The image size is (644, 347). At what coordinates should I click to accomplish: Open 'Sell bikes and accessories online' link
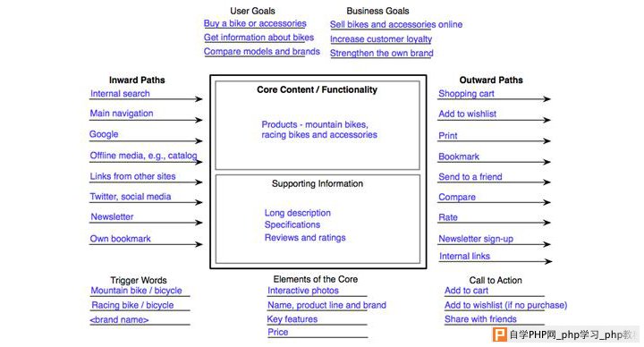click(x=396, y=25)
